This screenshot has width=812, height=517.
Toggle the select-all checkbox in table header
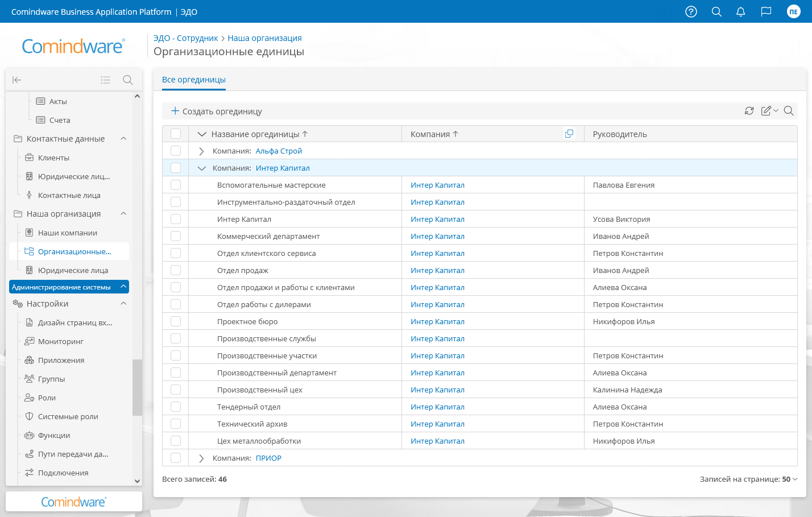pyautogui.click(x=176, y=134)
